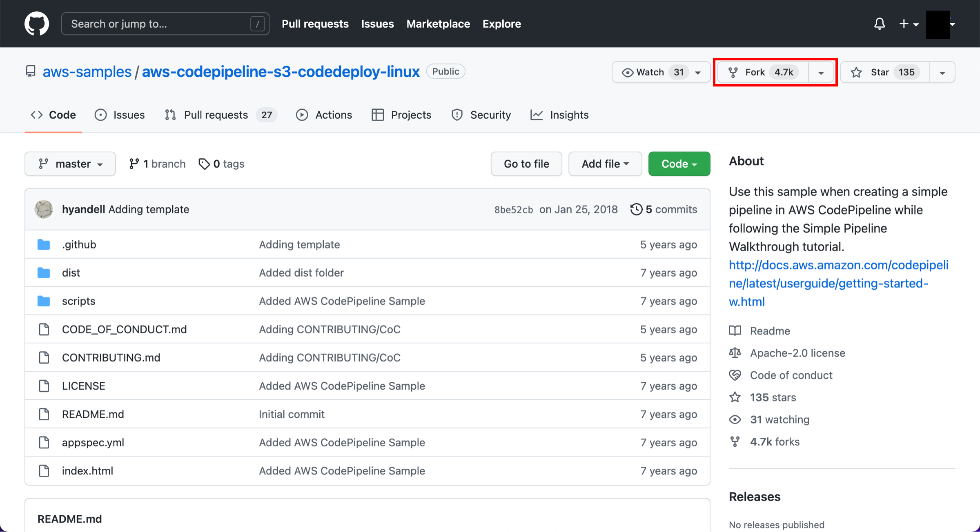This screenshot has height=532, width=980.
Task: Open the Pull requests repository tab
Action: [x=221, y=115]
